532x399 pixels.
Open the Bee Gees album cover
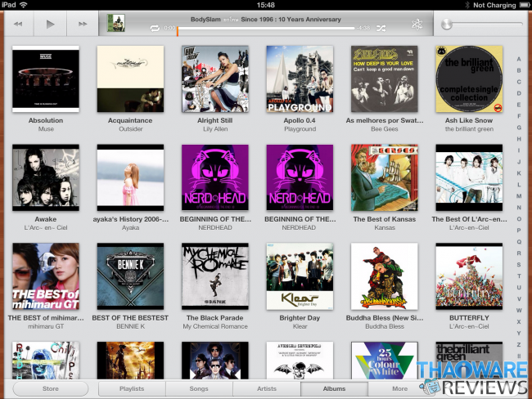click(x=385, y=79)
